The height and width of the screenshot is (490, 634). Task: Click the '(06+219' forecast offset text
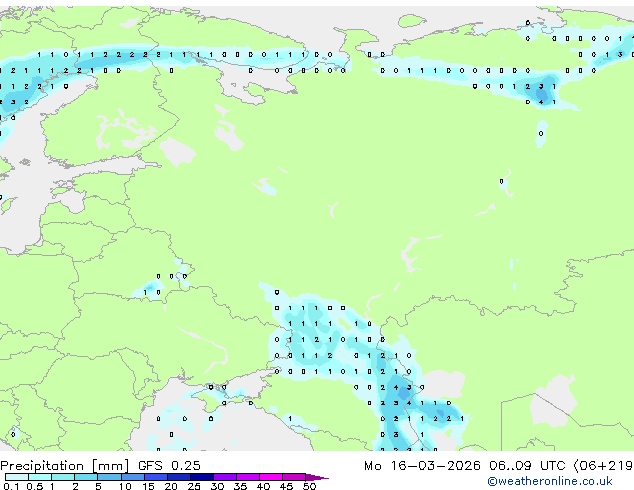[x=603, y=465]
